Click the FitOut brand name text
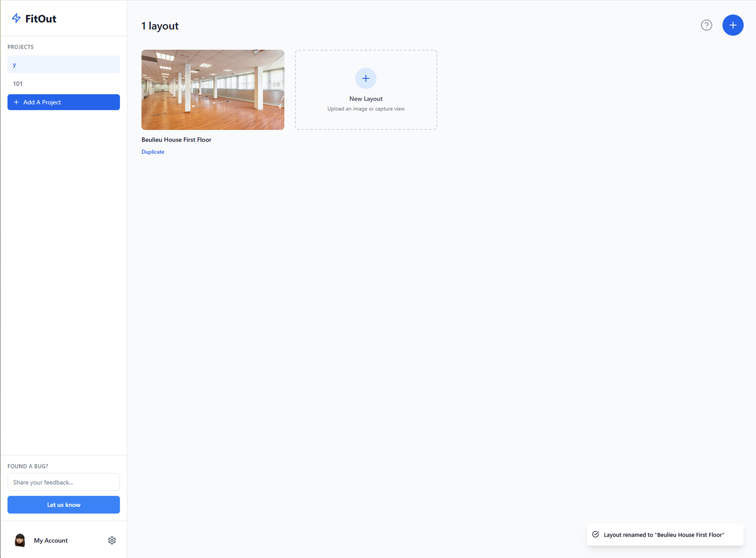This screenshot has height=558, width=756. [41, 19]
